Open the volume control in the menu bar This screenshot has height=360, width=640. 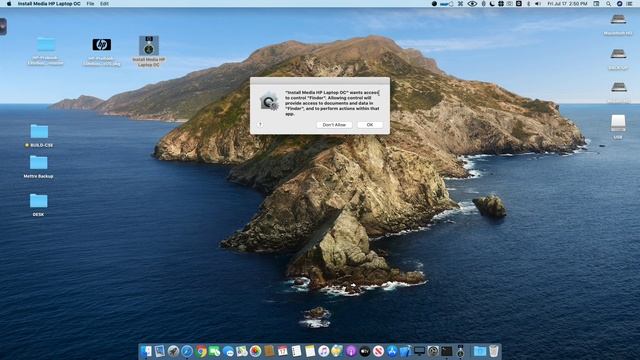coord(538,4)
